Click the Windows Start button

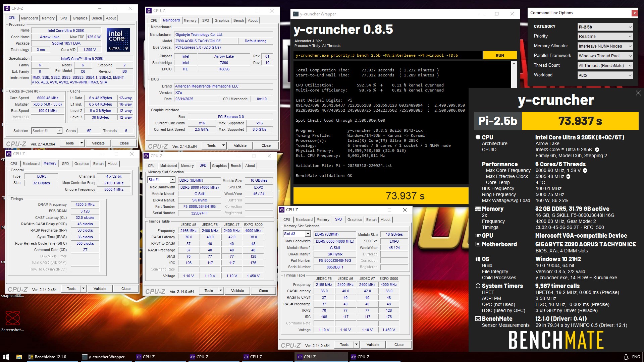(6, 357)
